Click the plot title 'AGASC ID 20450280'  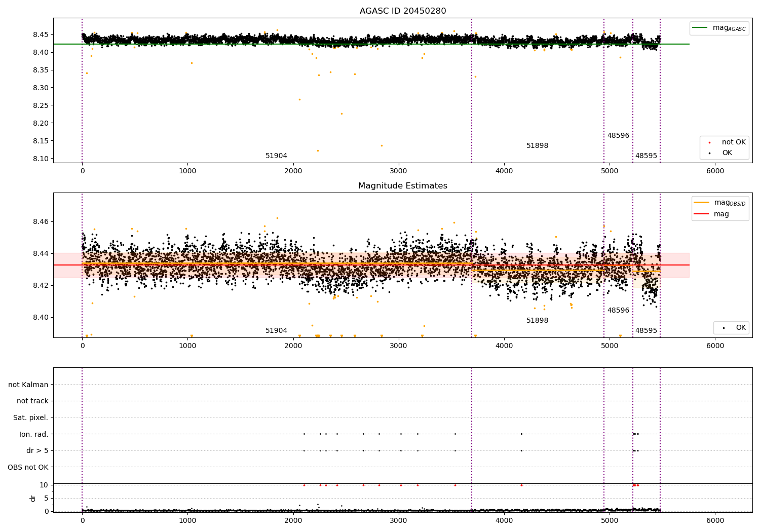point(403,11)
